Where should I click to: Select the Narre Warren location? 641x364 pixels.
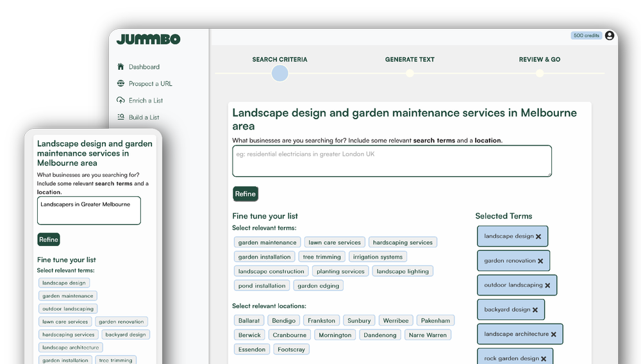(x=428, y=335)
